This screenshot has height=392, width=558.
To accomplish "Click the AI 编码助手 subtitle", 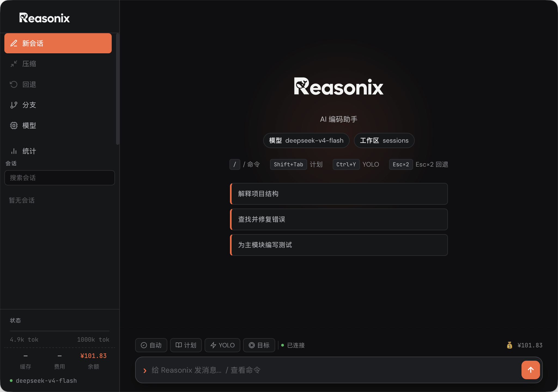I will [x=339, y=119].
